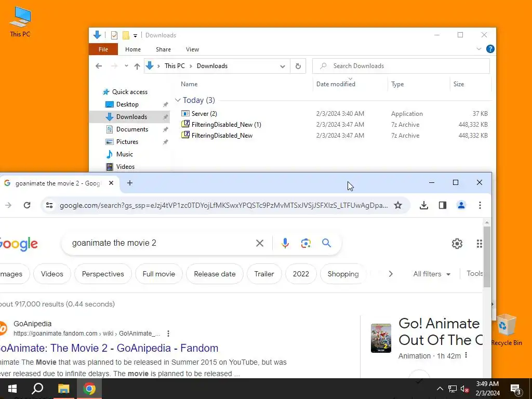The image size is (532, 399).
Task: Open the Explorer recent locations dropdown
Action: [x=126, y=66]
